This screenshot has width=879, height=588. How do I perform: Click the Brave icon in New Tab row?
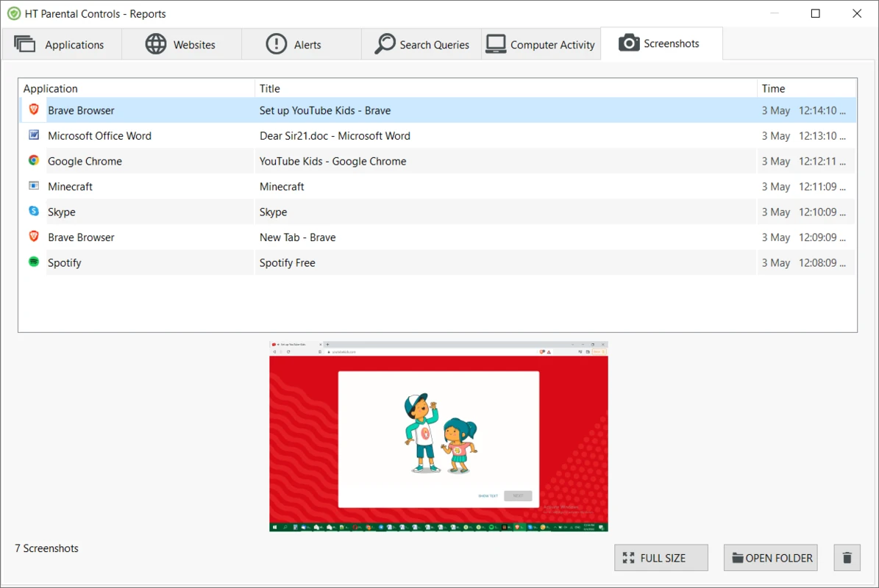pos(34,237)
